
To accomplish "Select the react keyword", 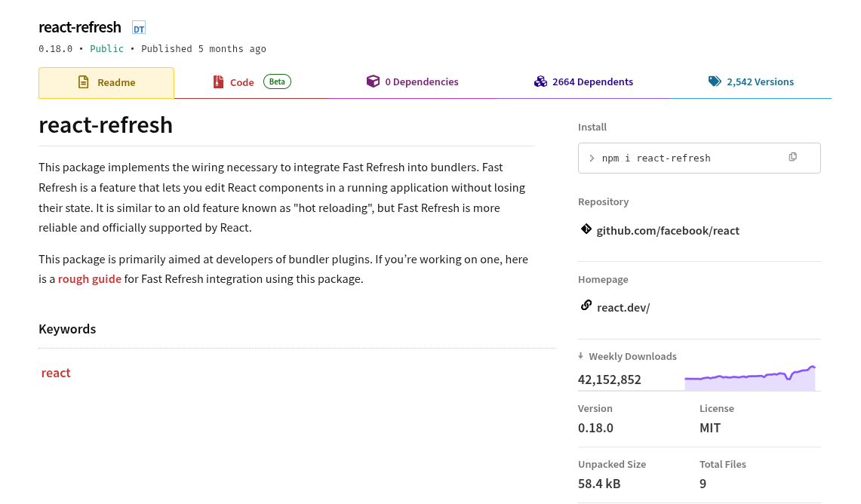I will (56, 372).
